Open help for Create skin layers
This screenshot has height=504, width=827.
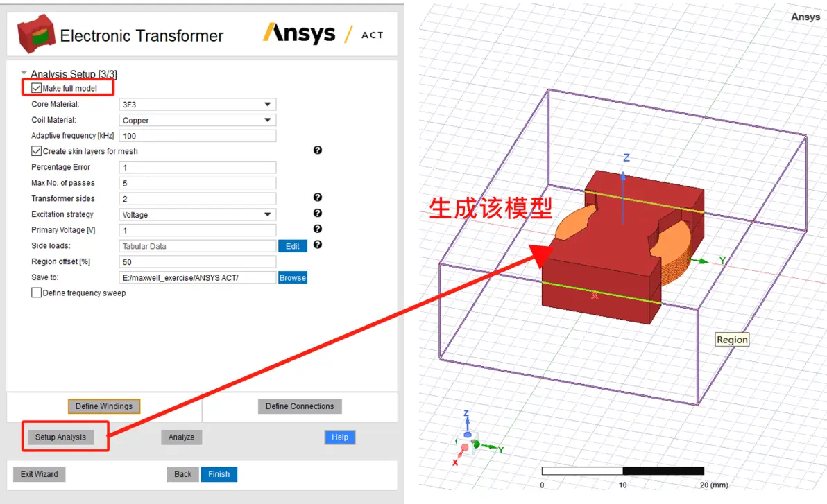pyautogui.click(x=318, y=150)
